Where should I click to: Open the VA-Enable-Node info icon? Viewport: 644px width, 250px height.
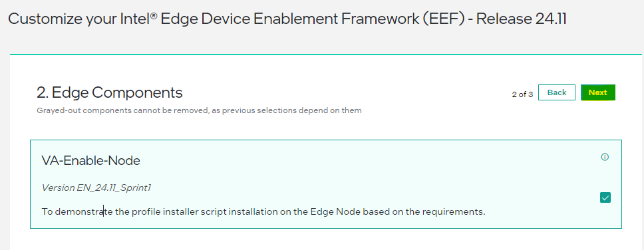(x=605, y=157)
